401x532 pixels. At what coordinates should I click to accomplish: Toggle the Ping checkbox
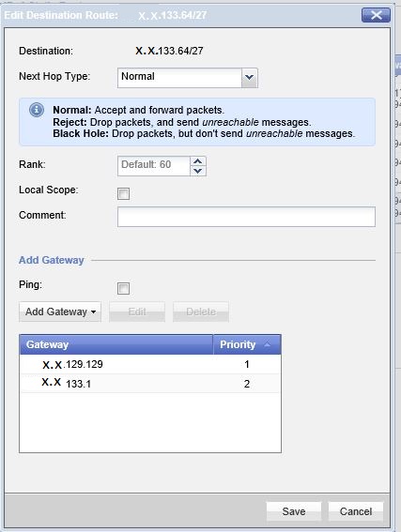click(x=123, y=288)
